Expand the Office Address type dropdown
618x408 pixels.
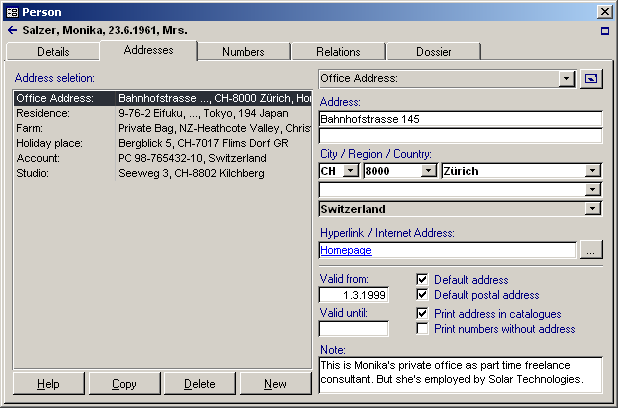(567, 78)
